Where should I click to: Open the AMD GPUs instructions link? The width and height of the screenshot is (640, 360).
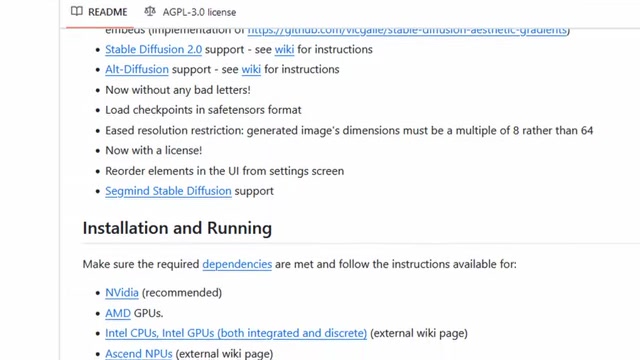pyautogui.click(x=118, y=313)
